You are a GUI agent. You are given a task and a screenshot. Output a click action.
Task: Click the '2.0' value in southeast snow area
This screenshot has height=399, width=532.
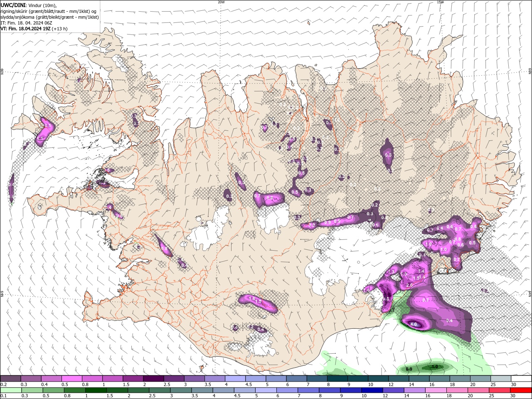point(409,285)
